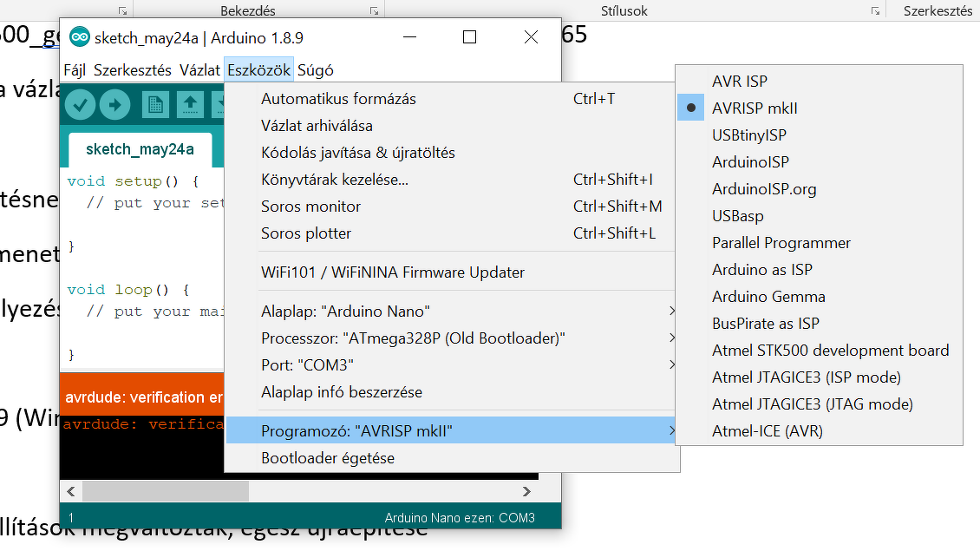The width and height of the screenshot is (980, 551).
Task: Select Automatikus formázás
Action: pos(450,99)
